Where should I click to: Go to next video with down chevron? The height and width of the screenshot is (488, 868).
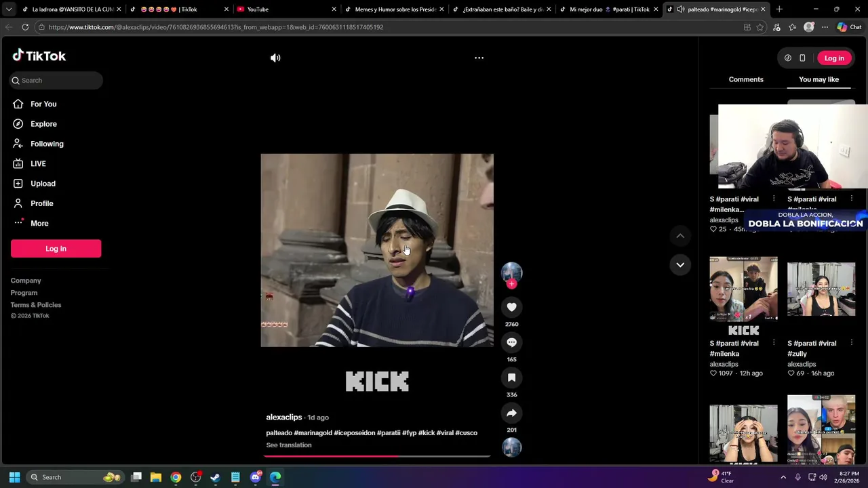(680, 264)
